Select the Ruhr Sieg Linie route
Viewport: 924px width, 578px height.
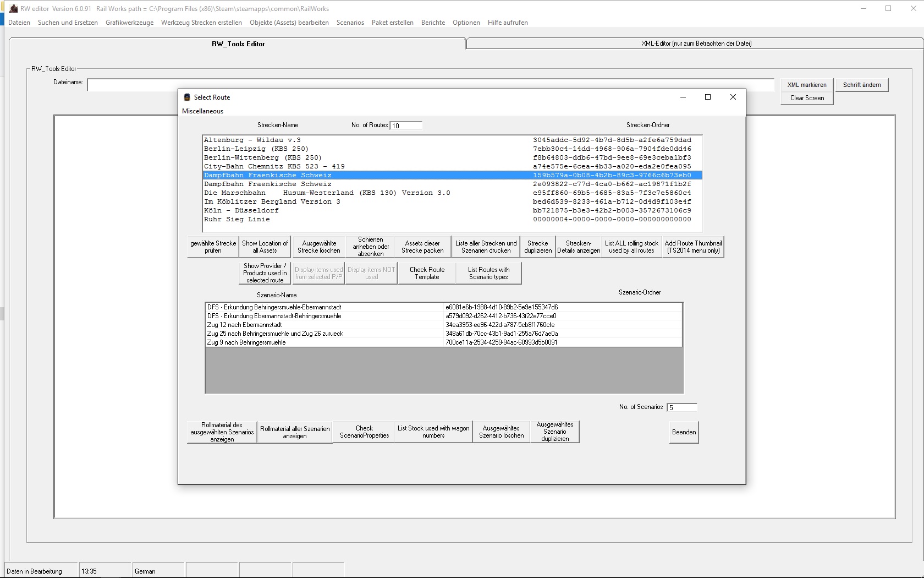[237, 219]
